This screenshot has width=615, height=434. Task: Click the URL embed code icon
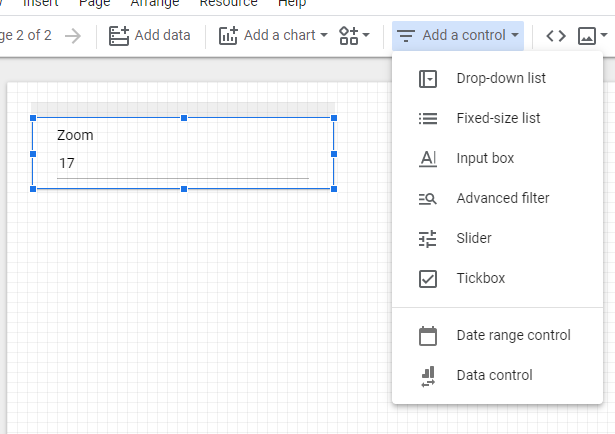556,36
